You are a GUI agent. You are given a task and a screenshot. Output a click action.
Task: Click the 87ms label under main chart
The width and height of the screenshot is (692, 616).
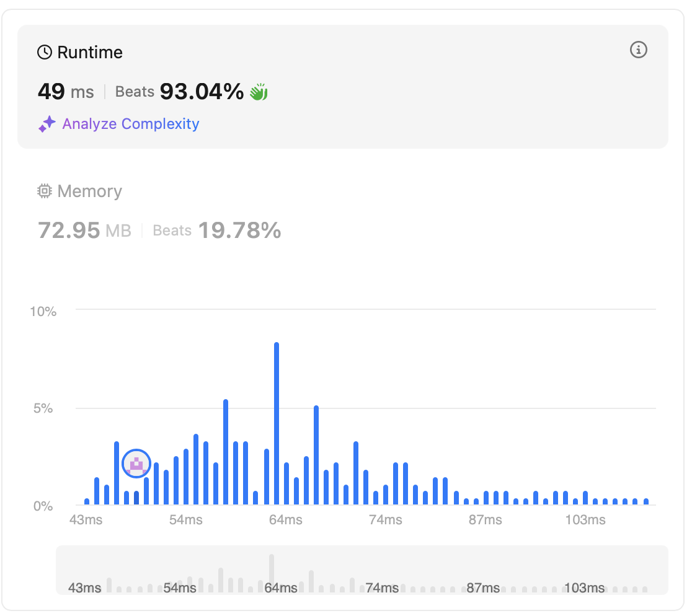point(485,519)
